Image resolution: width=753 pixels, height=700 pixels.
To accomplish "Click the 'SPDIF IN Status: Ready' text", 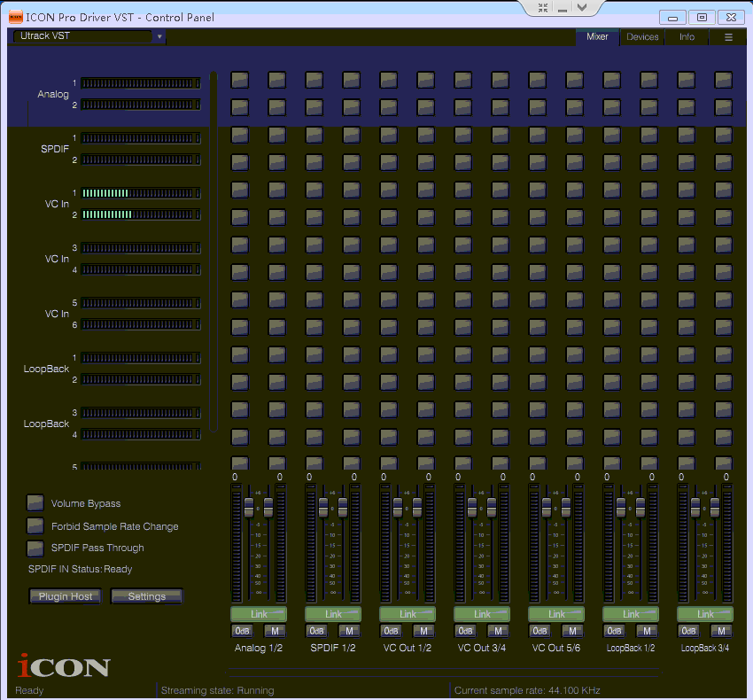I will tap(81, 569).
